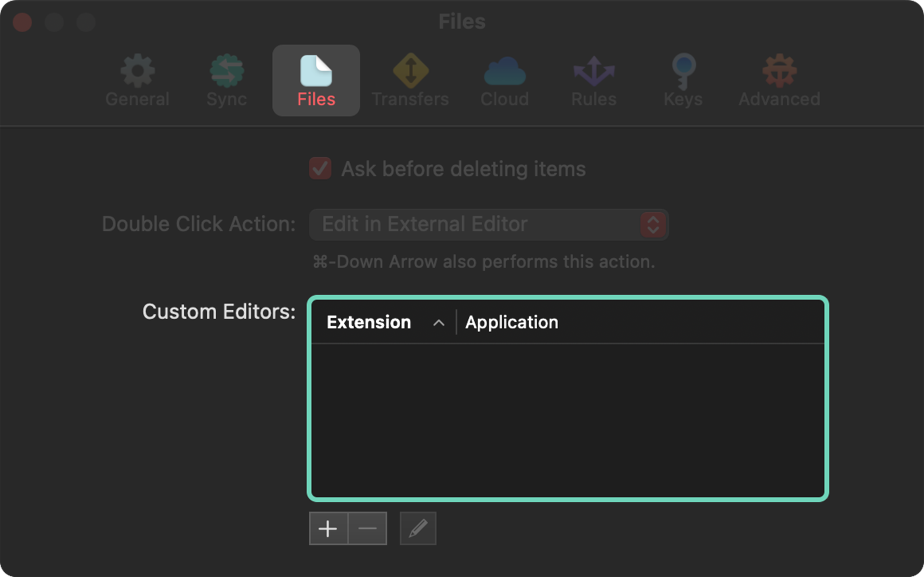Toggle the Ask before deleting items setting

(320, 169)
